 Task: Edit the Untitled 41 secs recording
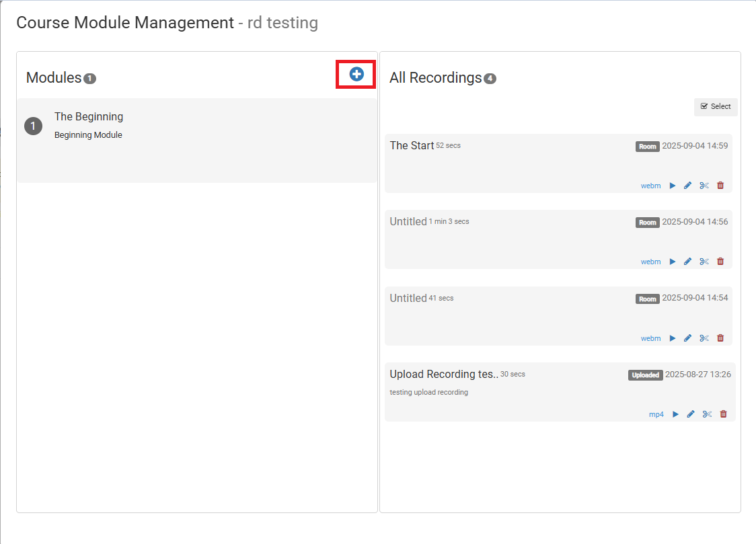[688, 338]
